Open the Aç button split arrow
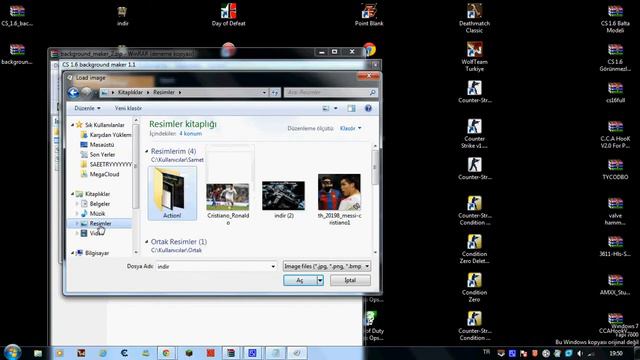The height and width of the screenshot is (360, 640). click(x=320, y=280)
